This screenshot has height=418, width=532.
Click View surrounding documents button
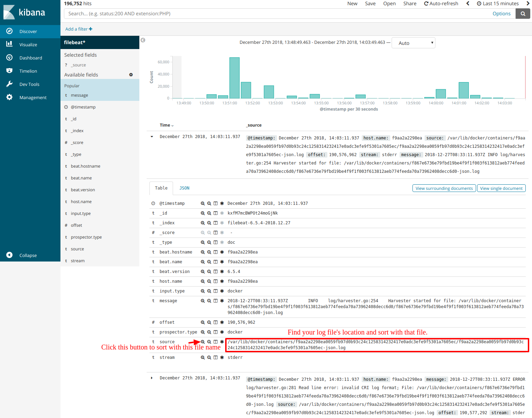(x=444, y=188)
